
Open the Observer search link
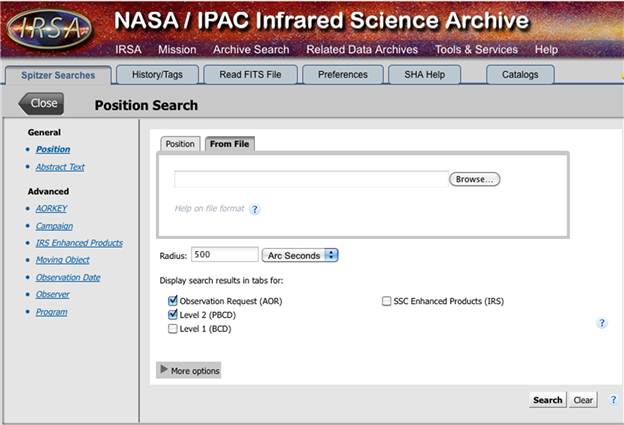click(x=53, y=294)
